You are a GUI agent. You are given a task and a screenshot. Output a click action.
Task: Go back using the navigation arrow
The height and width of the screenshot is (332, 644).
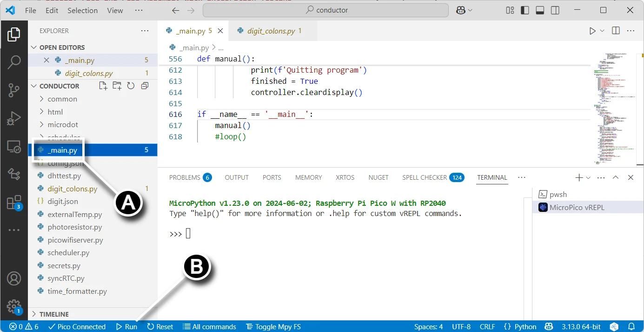pos(175,10)
